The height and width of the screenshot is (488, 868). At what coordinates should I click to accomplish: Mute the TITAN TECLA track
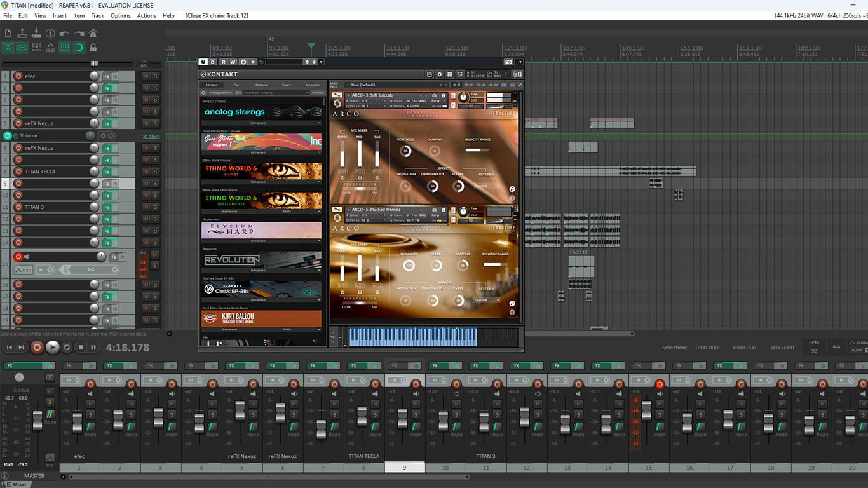(x=146, y=172)
